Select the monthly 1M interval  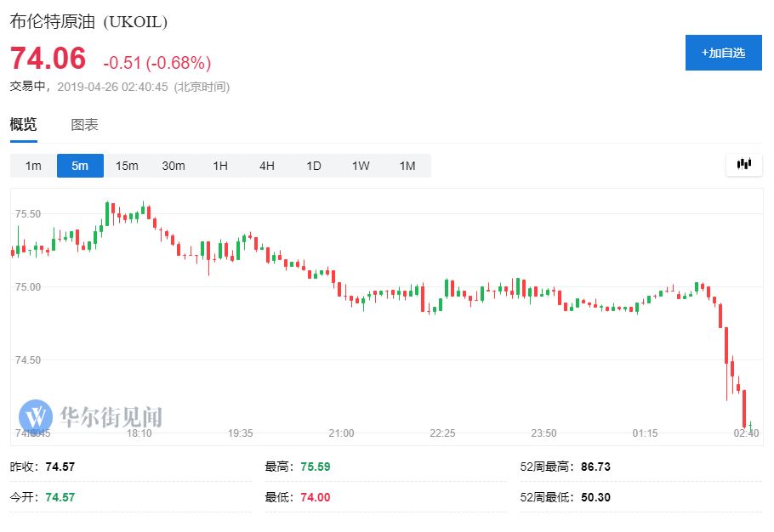[x=407, y=166]
